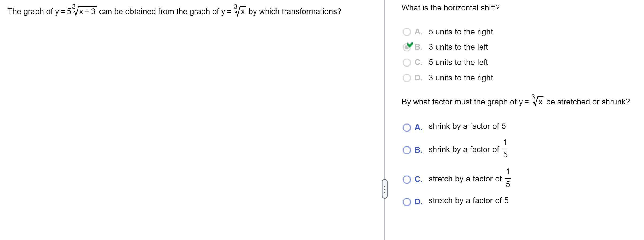Image resolution: width=644 pixels, height=240 pixels.
Task: Choose shrink by a factor of 5
Action: pos(407,127)
